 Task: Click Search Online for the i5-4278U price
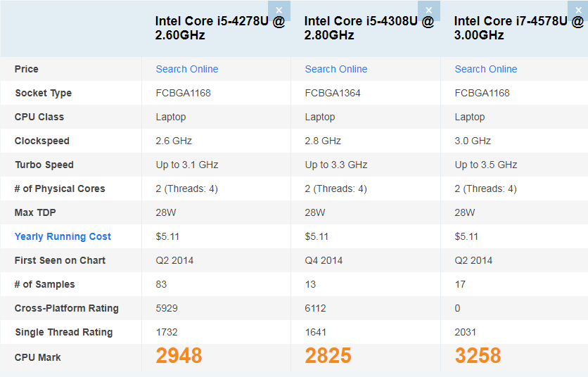click(x=187, y=69)
